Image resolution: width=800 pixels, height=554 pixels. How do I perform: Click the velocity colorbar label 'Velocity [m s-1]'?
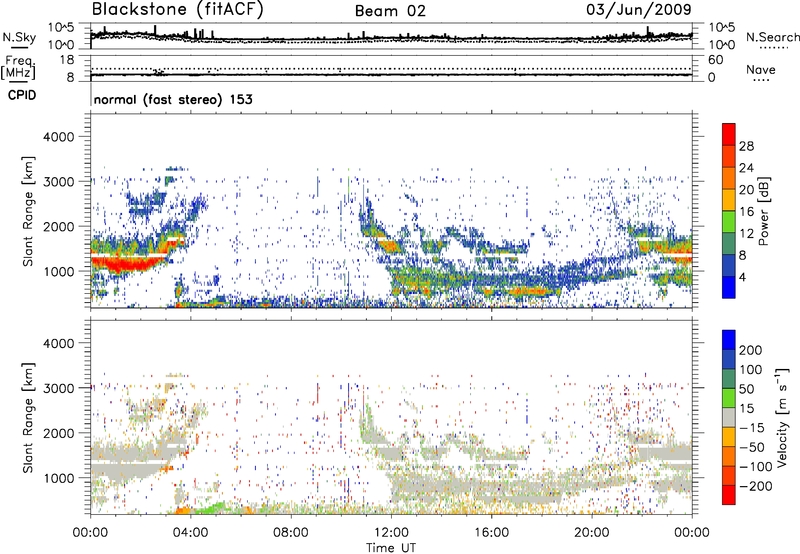click(x=782, y=417)
